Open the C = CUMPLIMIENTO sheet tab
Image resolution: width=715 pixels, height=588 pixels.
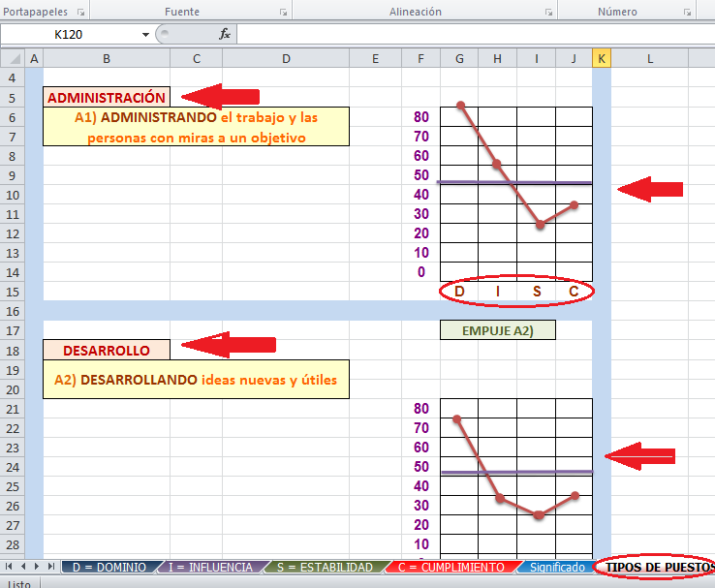[x=451, y=567]
